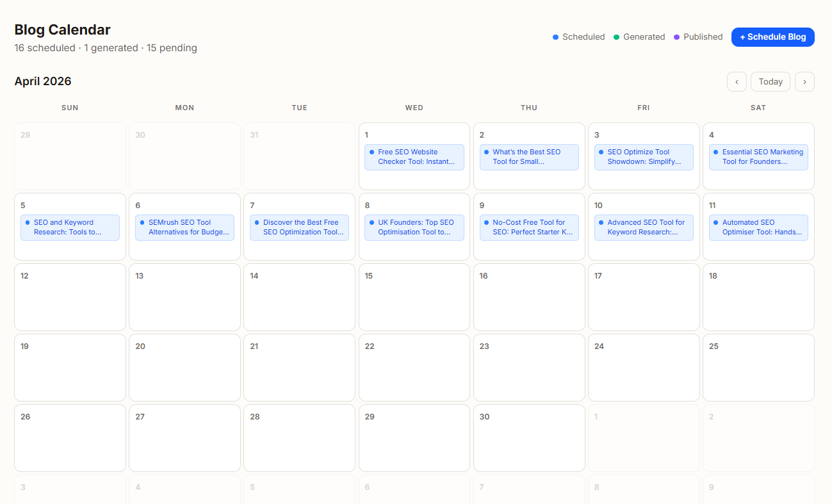Viewport: 832px width, 504px height.
Task: Select the empty April 15 calendar cell
Action: pos(414,297)
